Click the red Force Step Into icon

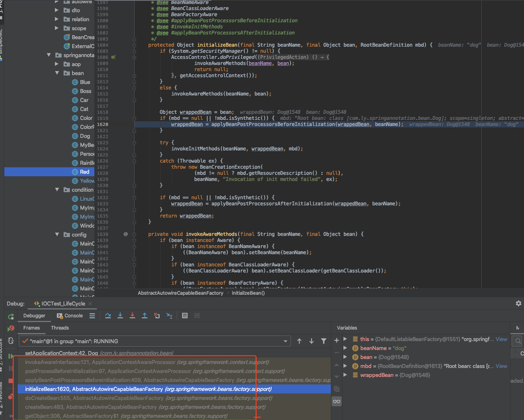pos(132,316)
